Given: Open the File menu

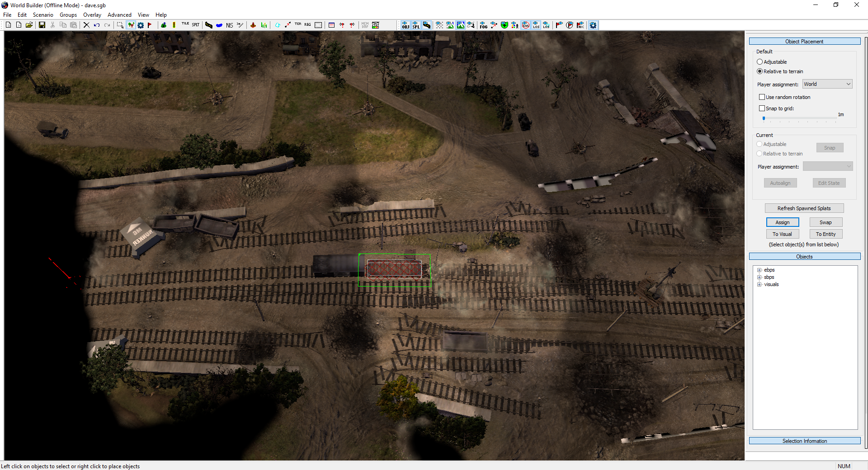Looking at the screenshot, I should [7, 15].
